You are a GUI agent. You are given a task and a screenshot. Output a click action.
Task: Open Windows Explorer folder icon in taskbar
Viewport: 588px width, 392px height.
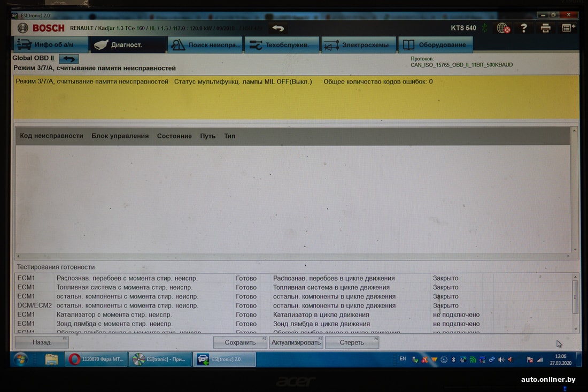[51, 359]
